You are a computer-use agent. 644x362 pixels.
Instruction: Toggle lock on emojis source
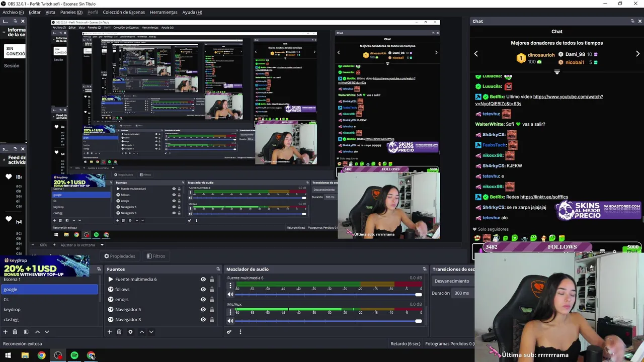212,300
